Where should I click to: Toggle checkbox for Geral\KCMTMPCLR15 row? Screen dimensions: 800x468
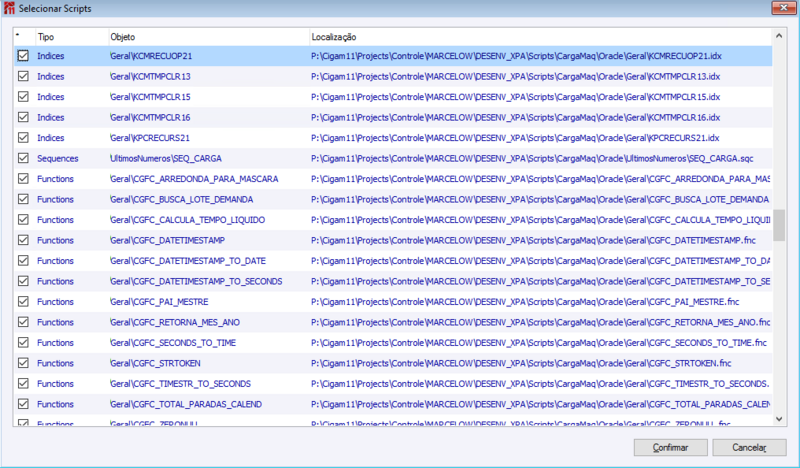(23, 96)
